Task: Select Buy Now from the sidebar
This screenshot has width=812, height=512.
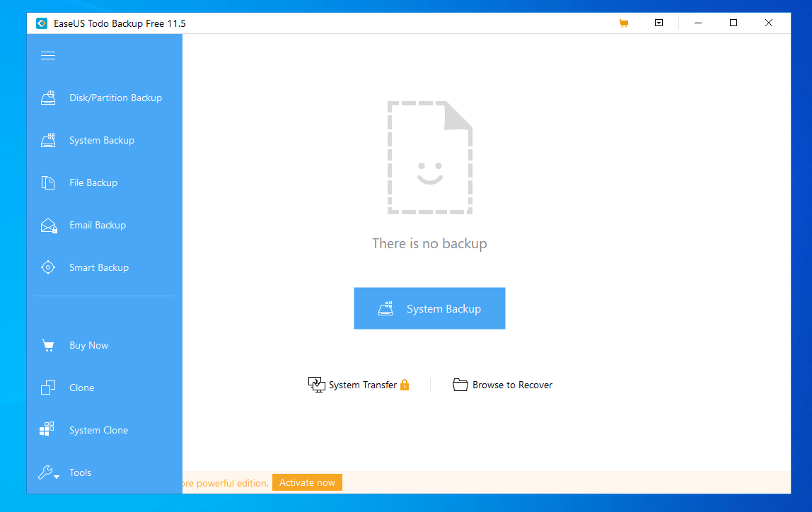Action: tap(88, 345)
